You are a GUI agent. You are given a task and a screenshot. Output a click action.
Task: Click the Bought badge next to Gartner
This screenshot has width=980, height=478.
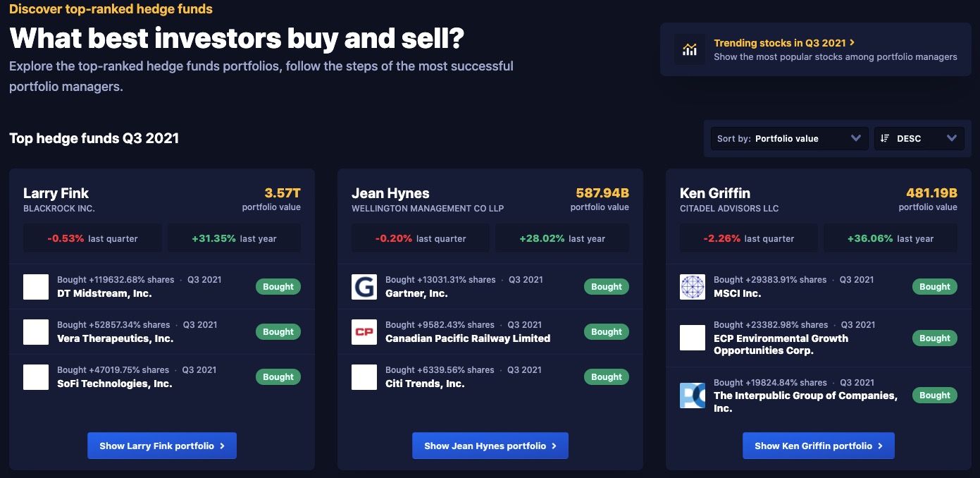[607, 287]
